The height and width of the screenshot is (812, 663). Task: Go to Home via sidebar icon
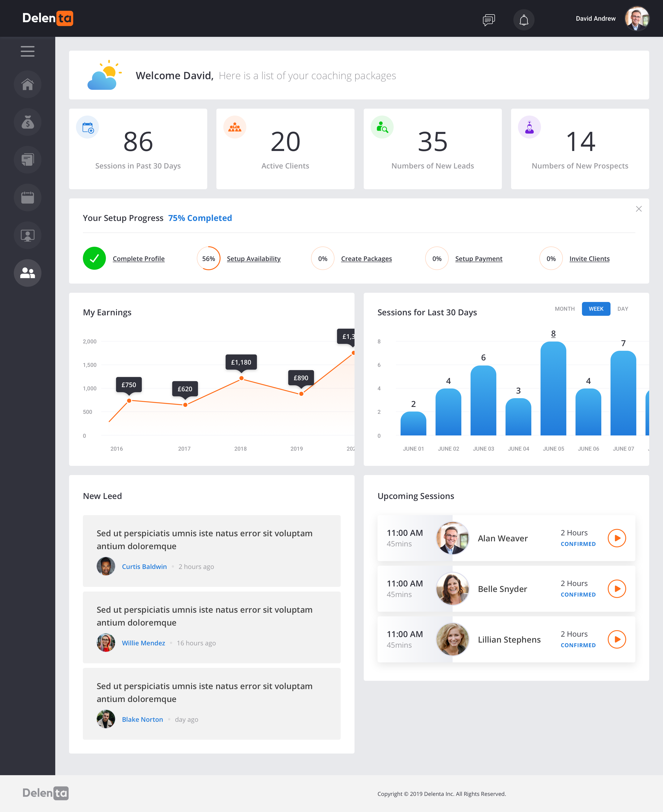click(27, 84)
